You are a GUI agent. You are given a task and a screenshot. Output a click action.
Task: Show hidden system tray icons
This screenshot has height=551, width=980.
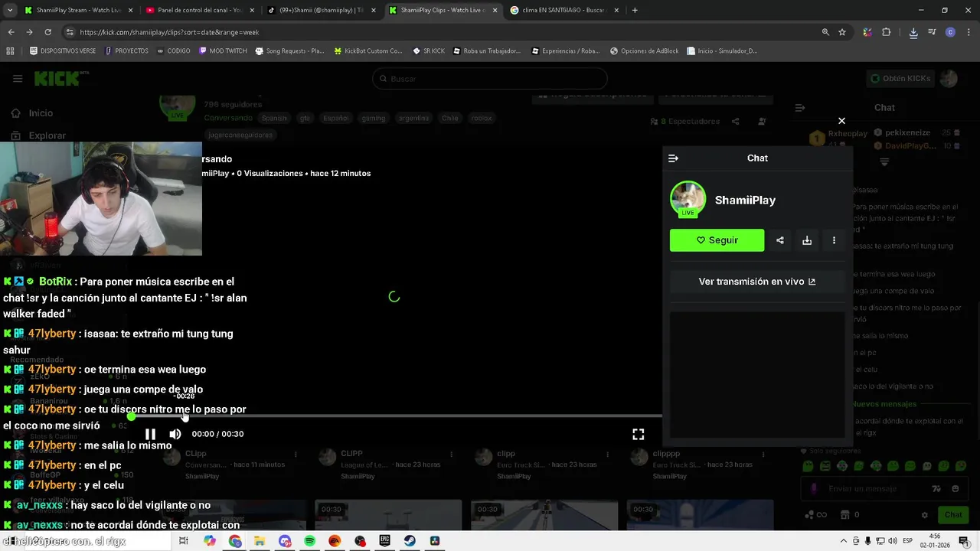(x=844, y=541)
